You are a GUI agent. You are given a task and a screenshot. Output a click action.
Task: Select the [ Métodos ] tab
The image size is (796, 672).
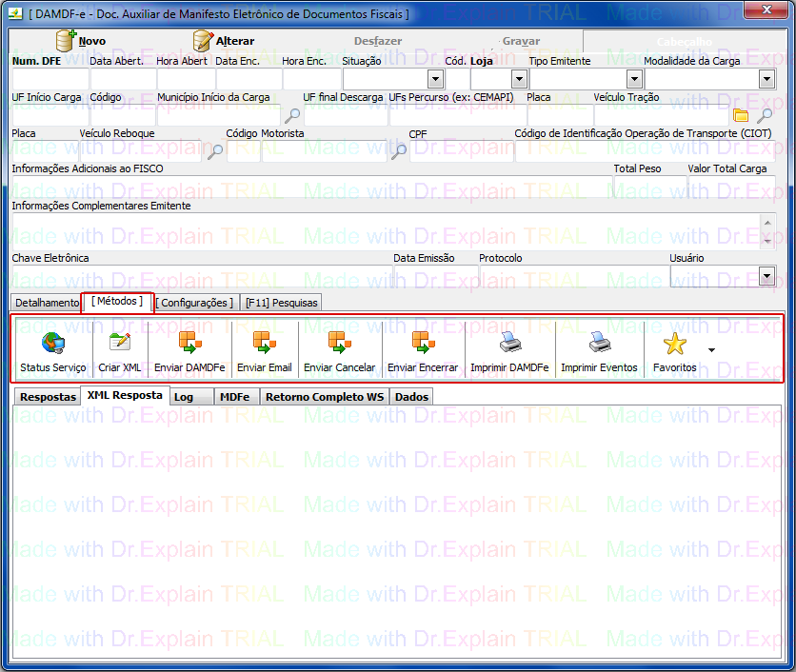click(117, 302)
